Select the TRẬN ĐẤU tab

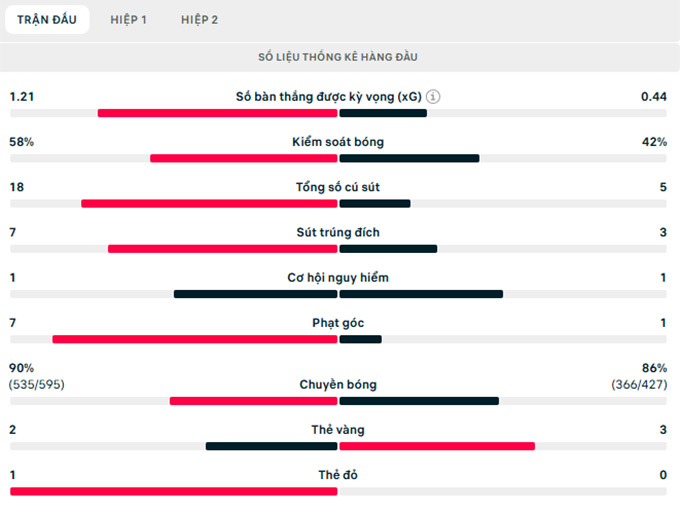(x=47, y=20)
